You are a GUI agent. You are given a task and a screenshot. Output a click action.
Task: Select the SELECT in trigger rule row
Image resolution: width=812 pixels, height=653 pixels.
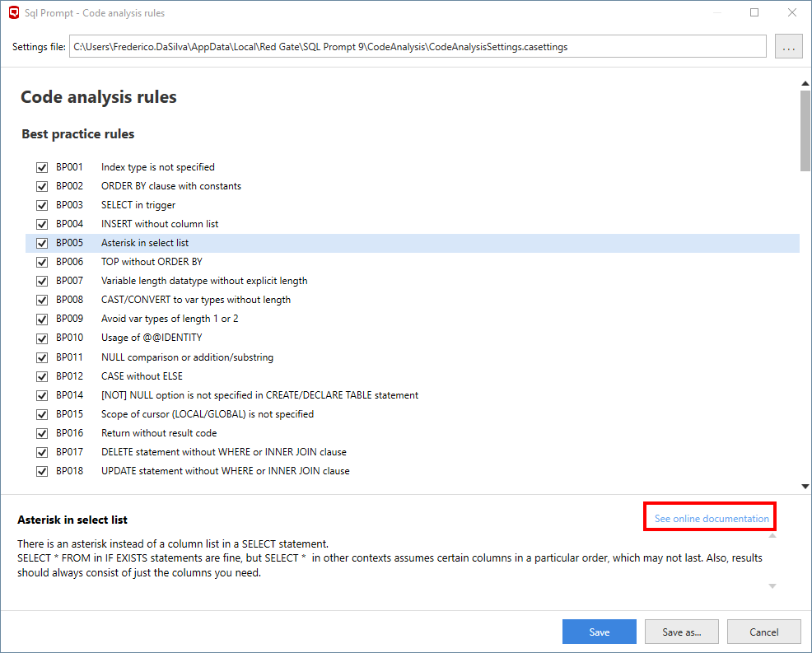pos(138,205)
